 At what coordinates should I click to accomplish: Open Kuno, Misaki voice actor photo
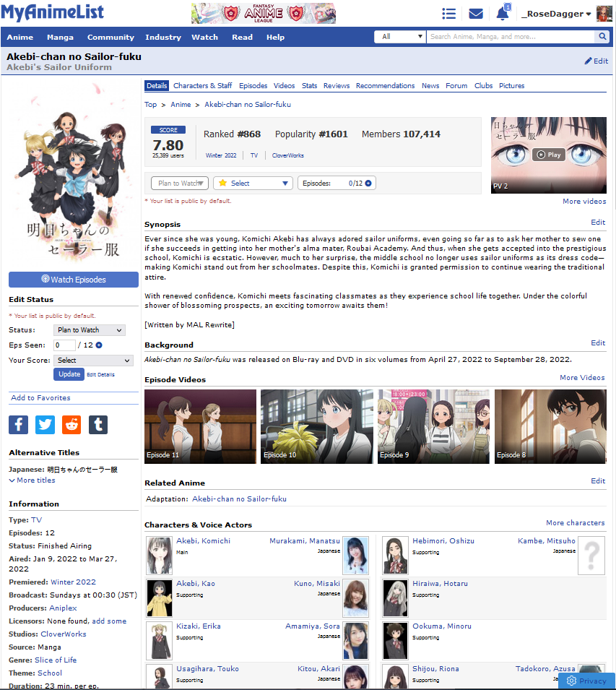pyautogui.click(x=355, y=598)
